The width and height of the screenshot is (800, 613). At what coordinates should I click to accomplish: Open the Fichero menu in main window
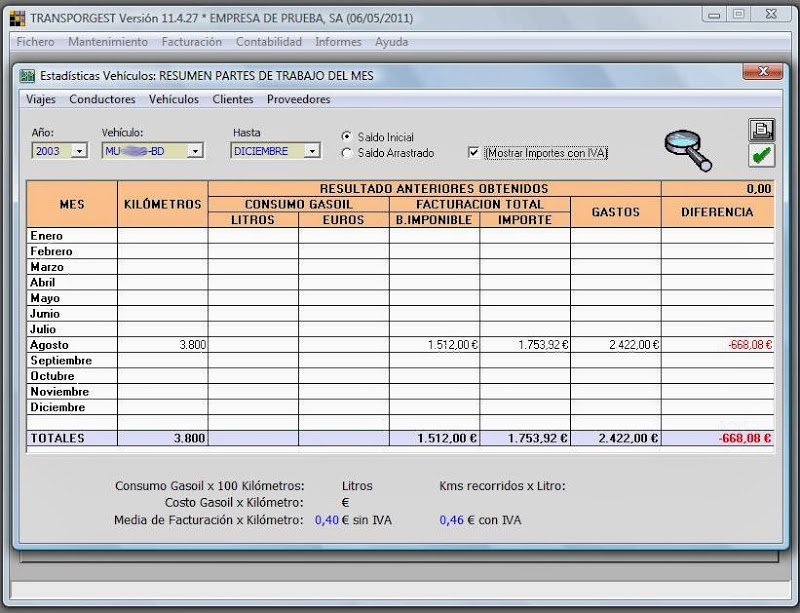(x=35, y=42)
